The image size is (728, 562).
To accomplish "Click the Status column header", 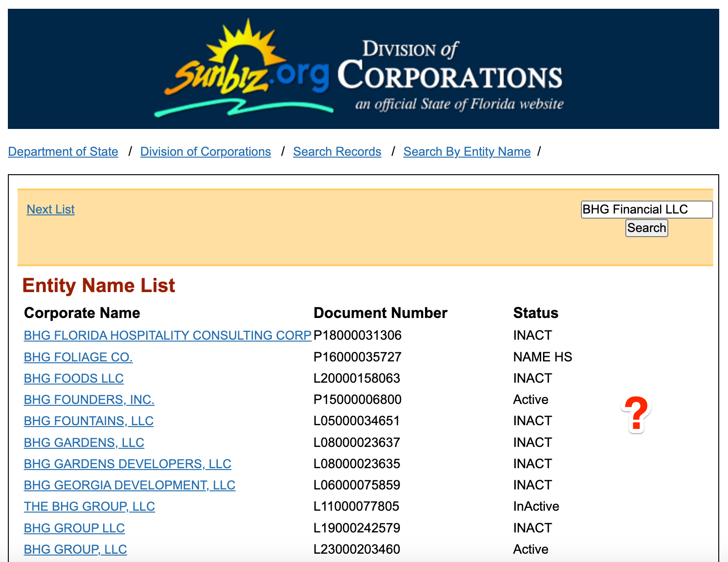I will [536, 313].
